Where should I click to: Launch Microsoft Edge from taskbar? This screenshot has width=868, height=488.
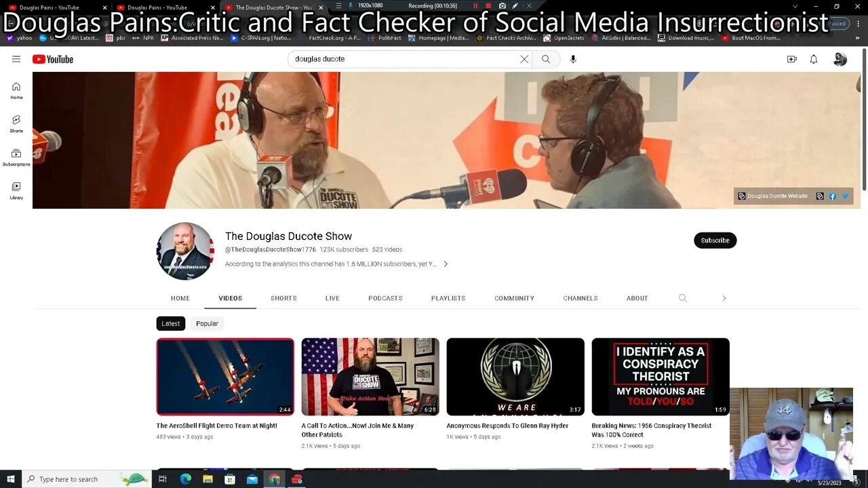click(185, 479)
